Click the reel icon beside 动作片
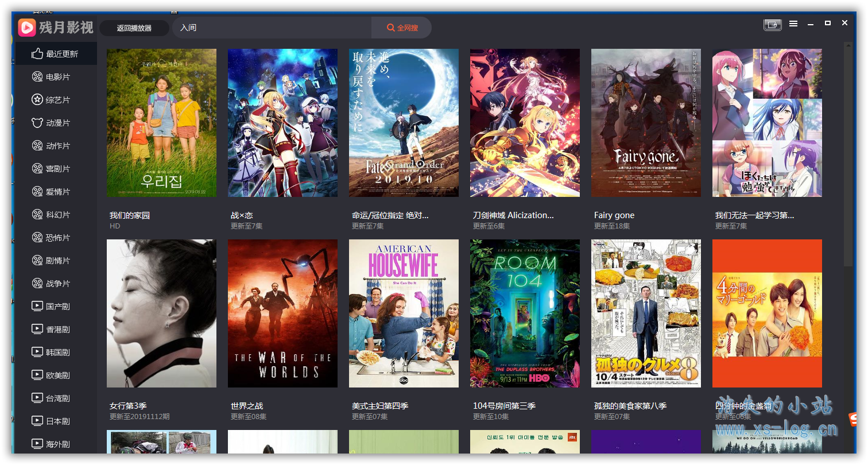This screenshot has width=868, height=465. [37, 145]
